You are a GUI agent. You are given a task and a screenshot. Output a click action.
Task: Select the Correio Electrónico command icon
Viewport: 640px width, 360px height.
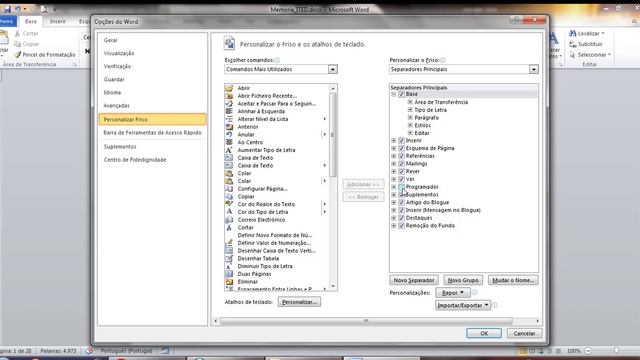click(229, 220)
